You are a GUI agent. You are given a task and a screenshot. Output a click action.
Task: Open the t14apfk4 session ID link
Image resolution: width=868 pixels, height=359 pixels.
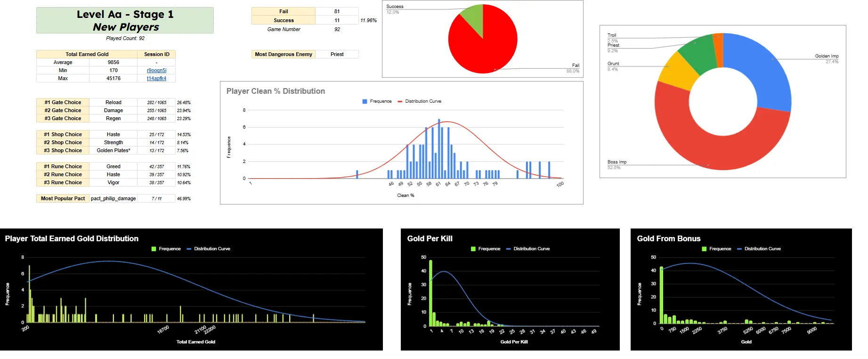[156, 78]
